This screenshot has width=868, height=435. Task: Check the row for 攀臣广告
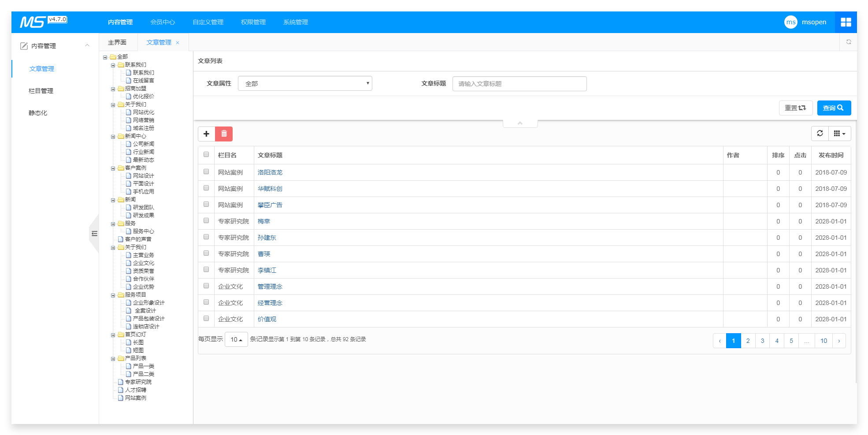pos(206,204)
